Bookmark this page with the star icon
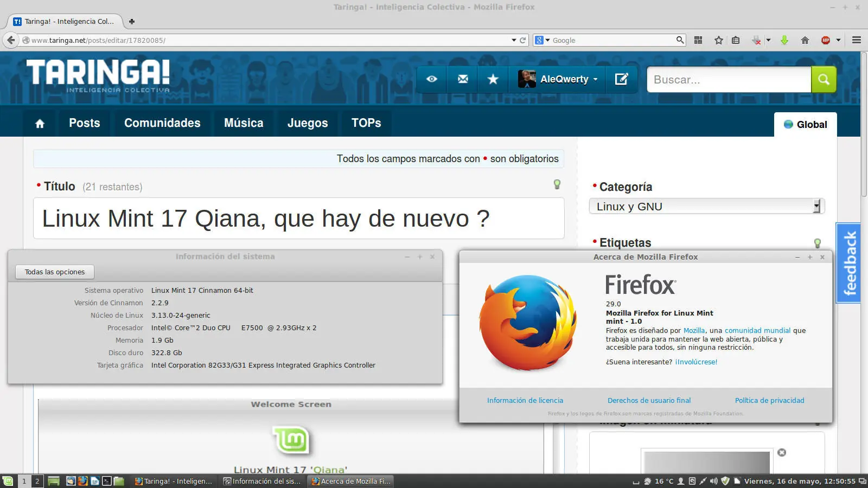This screenshot has width=868, height=488. click(x=719, y=40)
